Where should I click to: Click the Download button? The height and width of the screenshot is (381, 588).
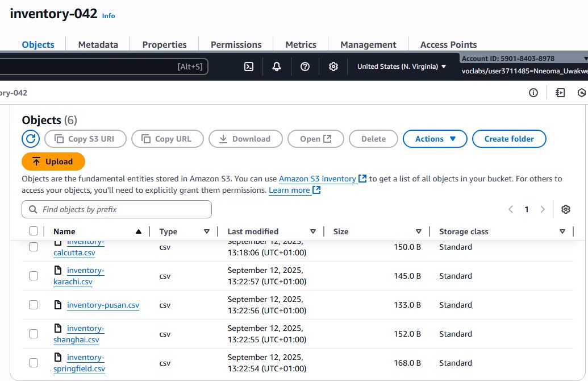coord(245,139)
